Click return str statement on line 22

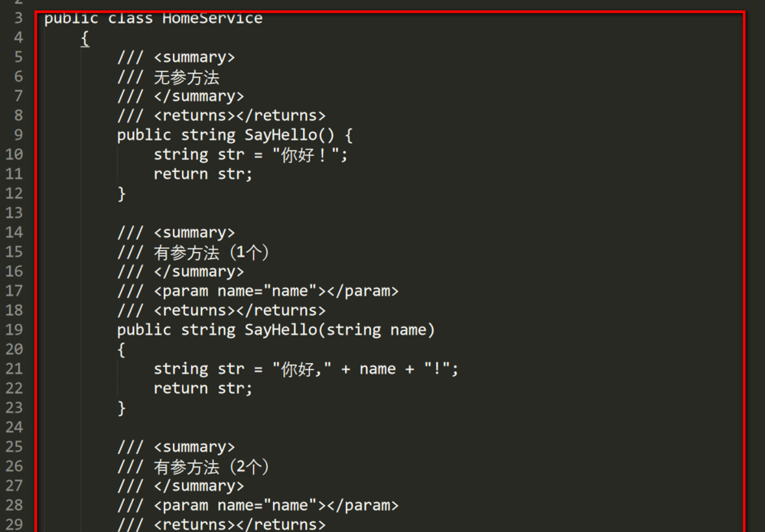tap(203, 388)
